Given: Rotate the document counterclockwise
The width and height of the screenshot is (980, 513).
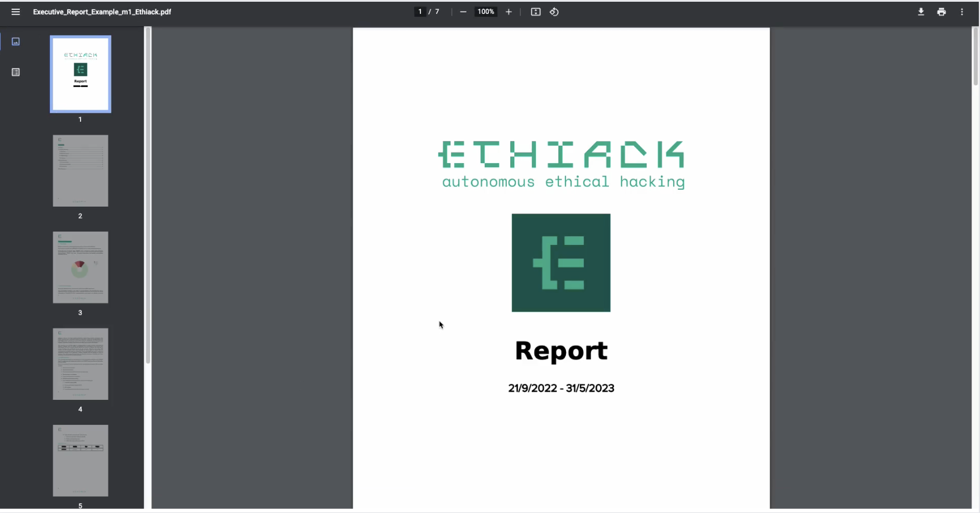Looking at the screenshot, I should (554, 12).
